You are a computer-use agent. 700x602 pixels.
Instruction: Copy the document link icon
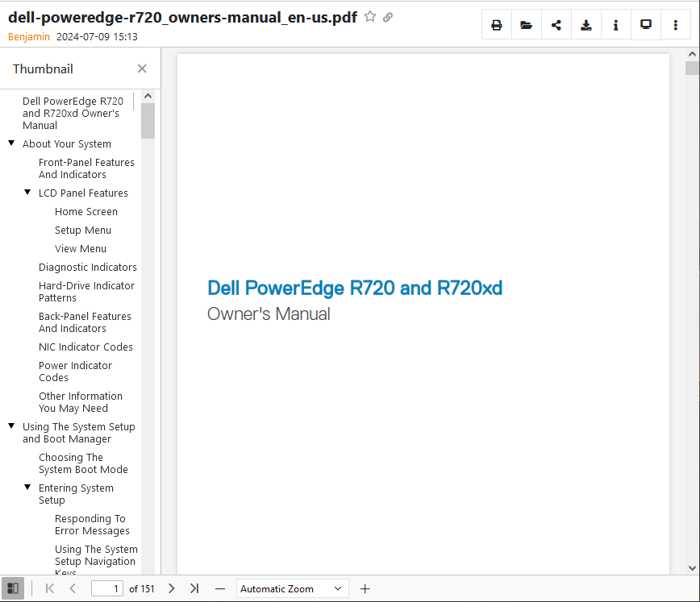pyautogui.click(x=388, y=17)
